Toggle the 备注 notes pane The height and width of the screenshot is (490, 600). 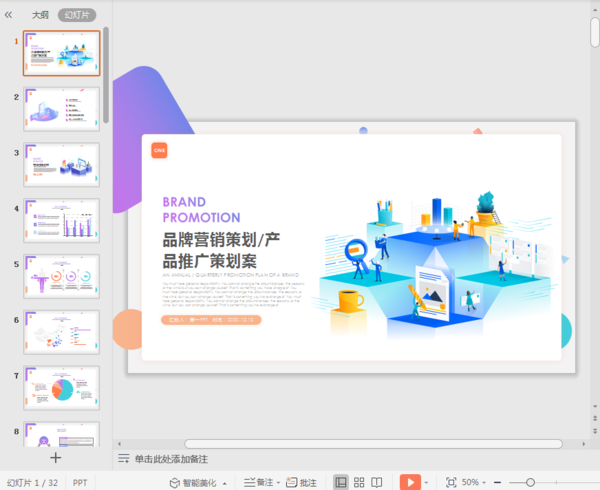(x=259, y=482)
